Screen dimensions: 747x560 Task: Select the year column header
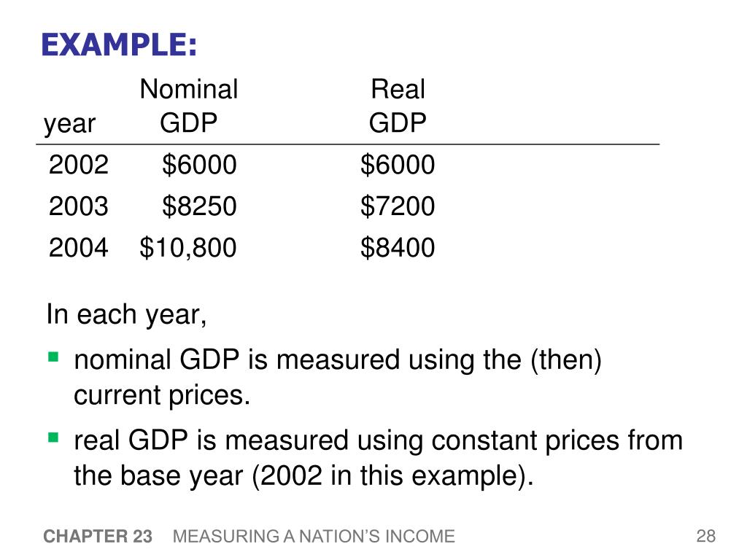pos(69,124)
